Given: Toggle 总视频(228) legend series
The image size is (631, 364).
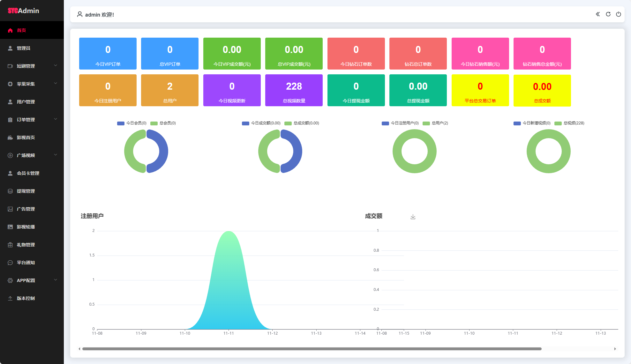Looking at the screenshot, I should [569, 123].
